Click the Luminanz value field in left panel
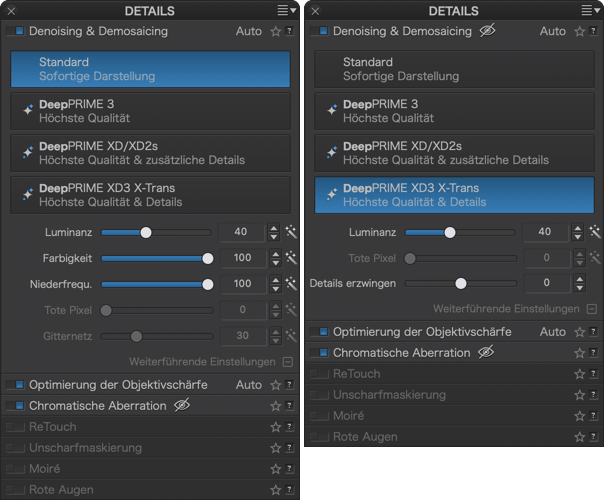This screenshot has width=604, height=500. tap(241, 232)
